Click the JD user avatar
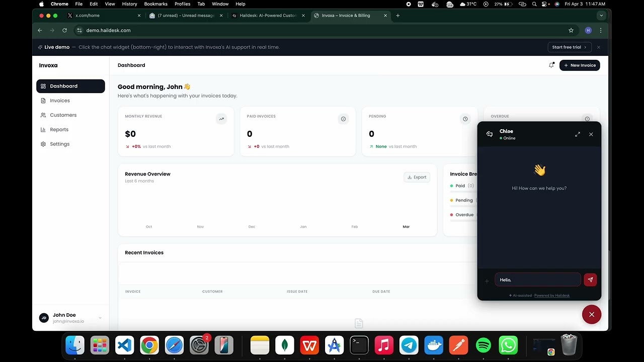This screenshot has width=644, height=362. coord(44,318)
